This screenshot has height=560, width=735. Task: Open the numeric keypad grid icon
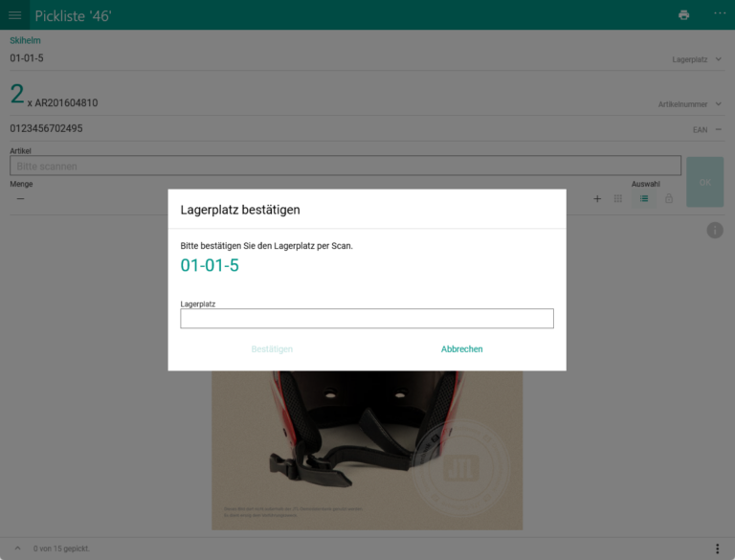pyautogui.click(x=618, y=198)
